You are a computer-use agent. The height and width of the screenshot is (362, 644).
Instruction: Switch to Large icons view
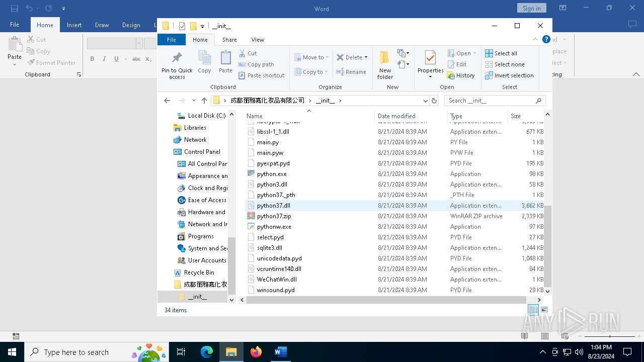click(544, 310)
